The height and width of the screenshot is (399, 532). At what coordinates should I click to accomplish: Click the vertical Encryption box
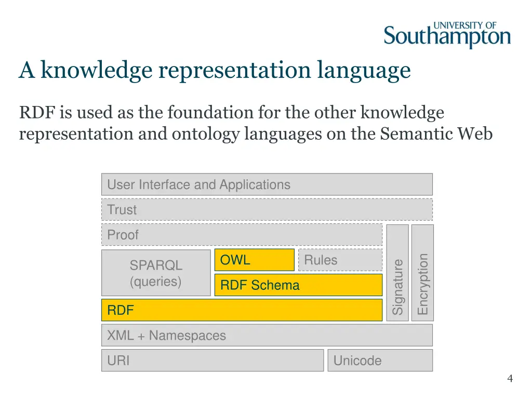coord(422,273)
